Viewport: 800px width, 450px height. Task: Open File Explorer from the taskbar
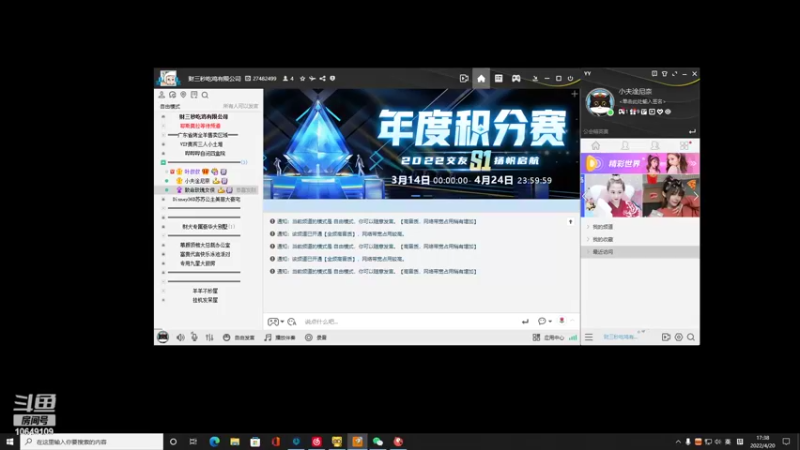[x=235, y=442]
